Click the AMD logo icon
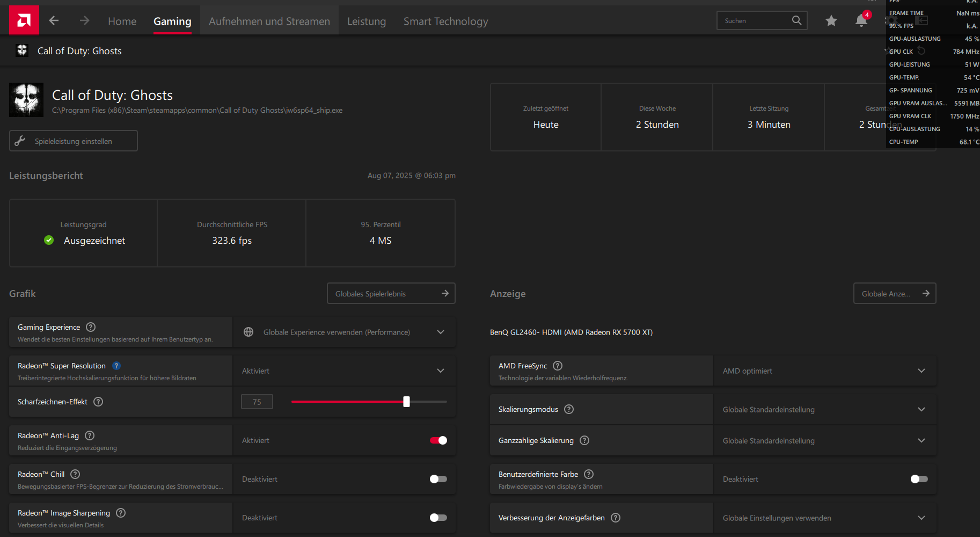 [x=24, y=20]
